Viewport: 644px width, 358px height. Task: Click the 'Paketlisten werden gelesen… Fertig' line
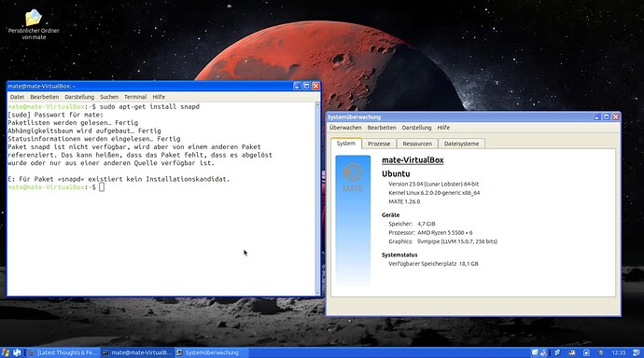tap(73, 123)
